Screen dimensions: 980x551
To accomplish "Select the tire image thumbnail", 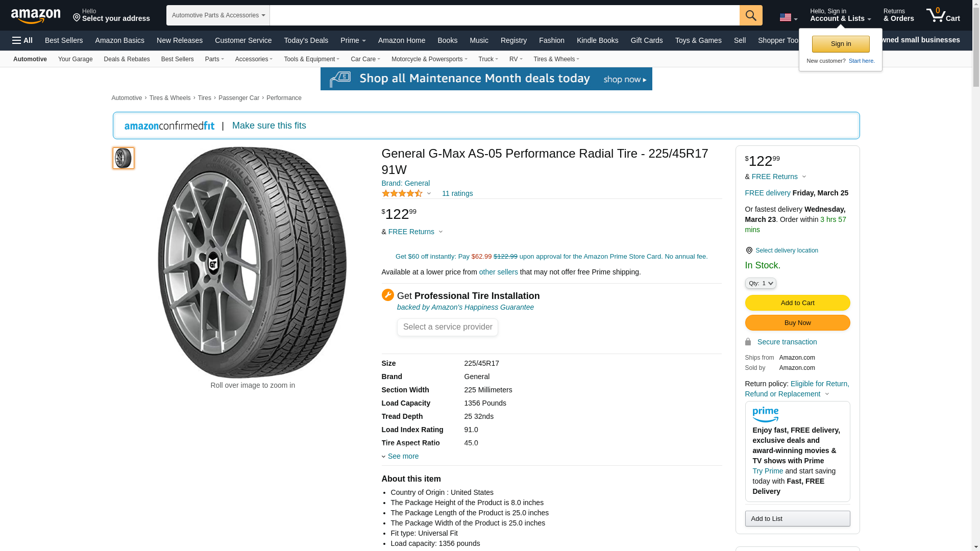I will click(x=123, y=158).
